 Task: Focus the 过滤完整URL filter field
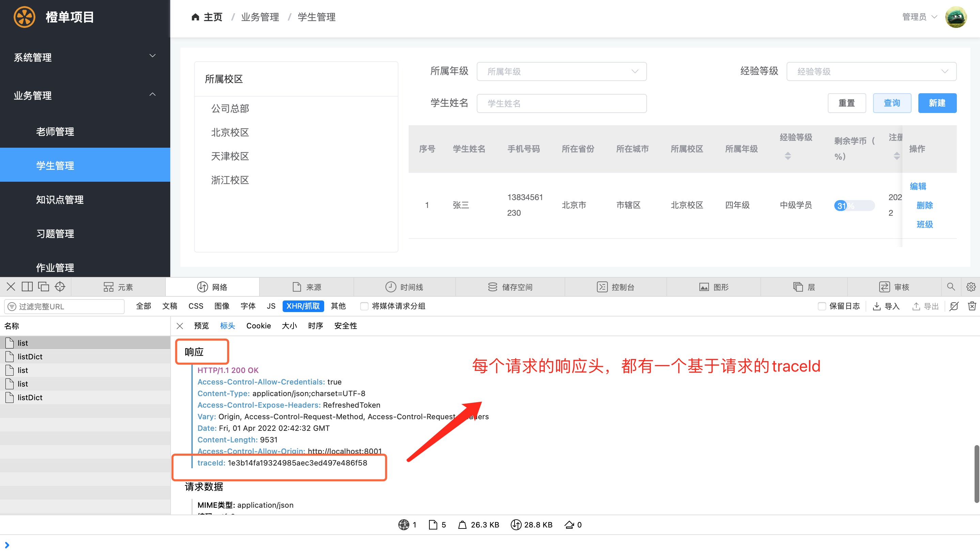[64, 306]
